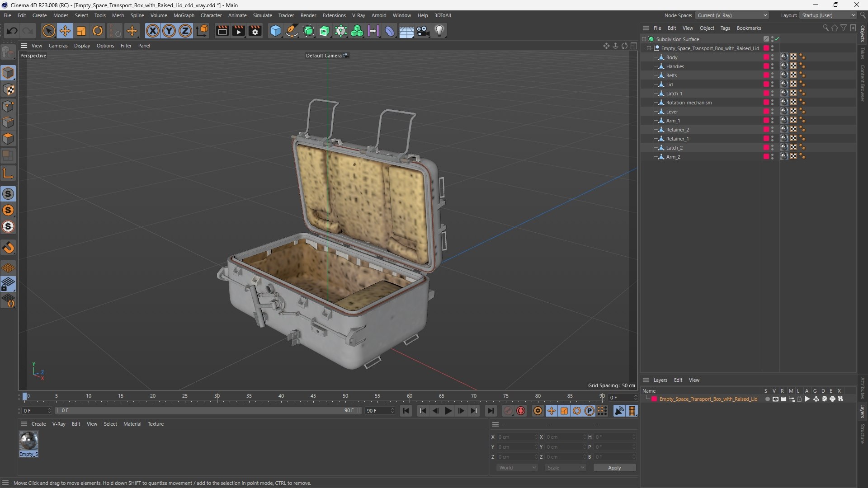Click layer color swatch in Layers panel
868x488 pixels.
654,399
